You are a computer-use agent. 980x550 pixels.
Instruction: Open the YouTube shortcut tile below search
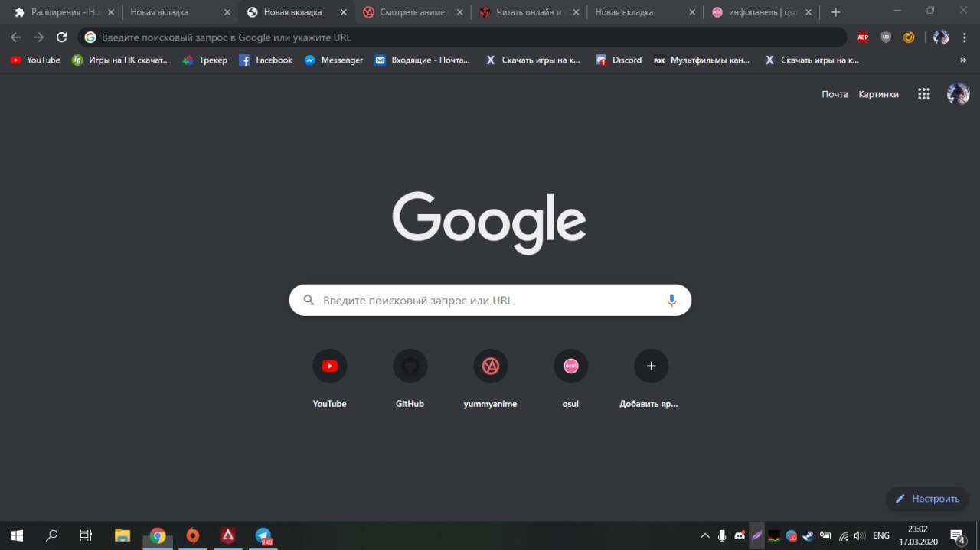tap(330, 366)
